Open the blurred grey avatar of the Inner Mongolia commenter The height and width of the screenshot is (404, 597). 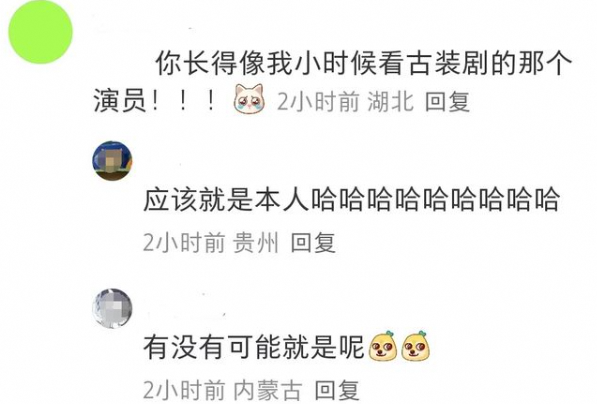click(x=112, y=308)
